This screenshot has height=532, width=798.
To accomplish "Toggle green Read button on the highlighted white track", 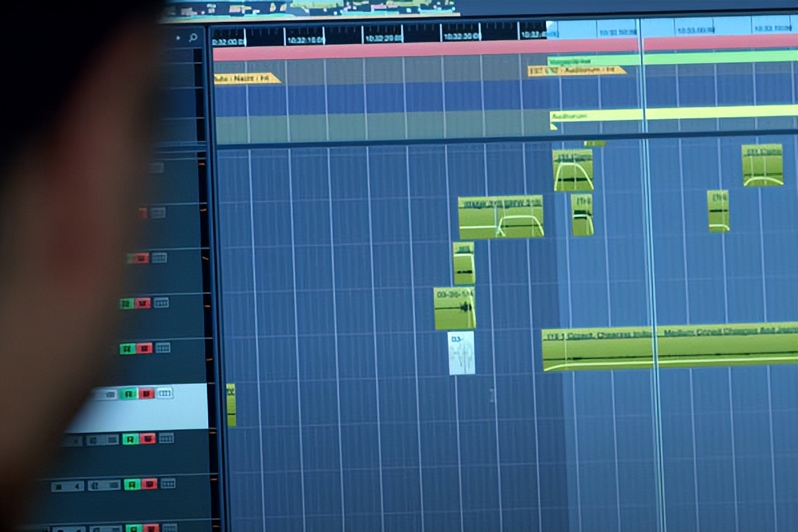I will click(x=128, y=394).
